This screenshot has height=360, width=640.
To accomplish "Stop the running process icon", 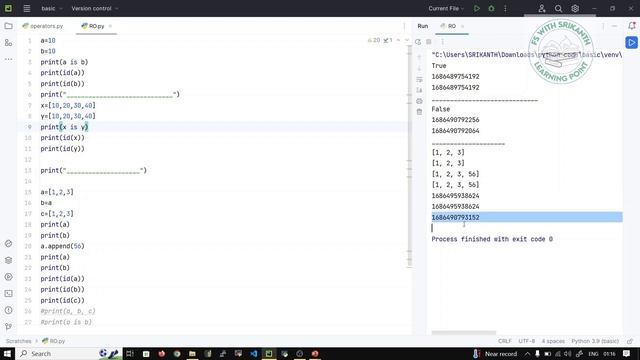I will coord(429,42).
